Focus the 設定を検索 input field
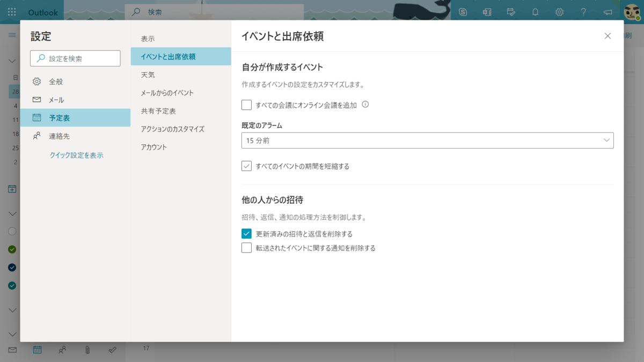Image resolution: width=644 pixels, height=362 pixels. 75,58
